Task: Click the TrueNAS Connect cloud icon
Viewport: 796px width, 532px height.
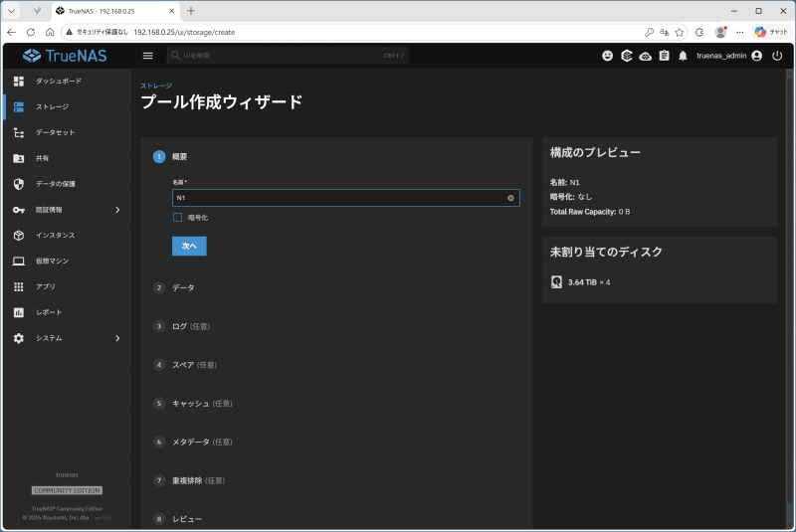Action: click(x=645, y=56)
